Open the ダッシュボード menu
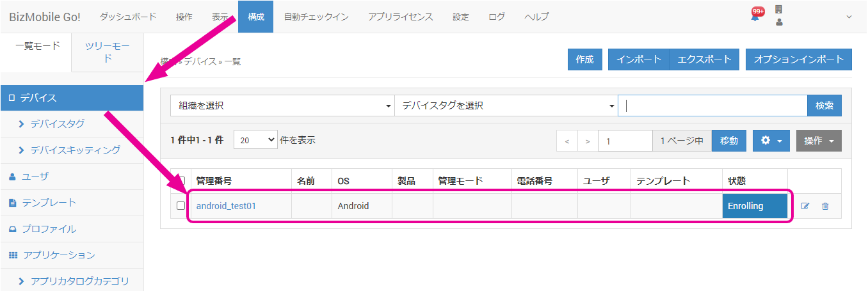 pyautogui.click(x=128, y=17)
